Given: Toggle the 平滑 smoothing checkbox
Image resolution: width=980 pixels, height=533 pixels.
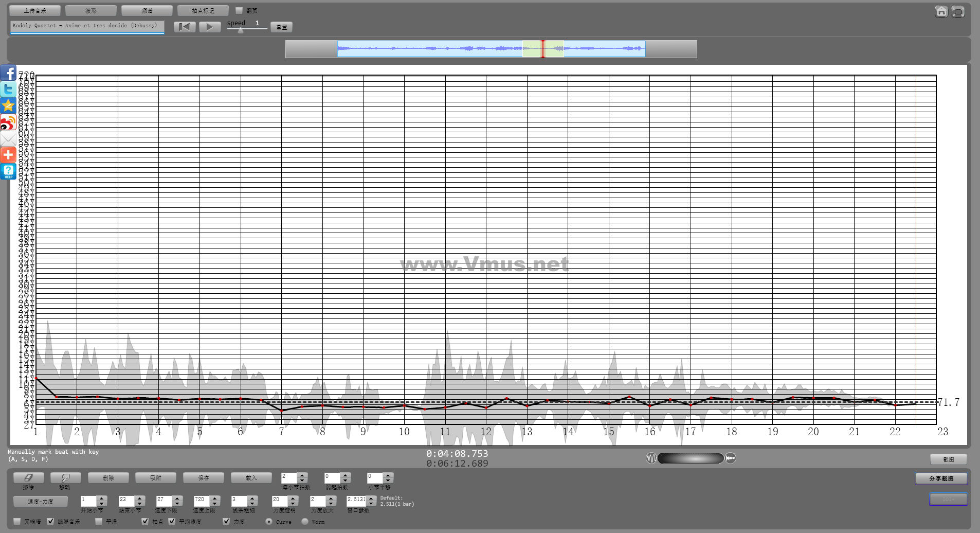Looking at the screenshot, I should click(99, 521).
